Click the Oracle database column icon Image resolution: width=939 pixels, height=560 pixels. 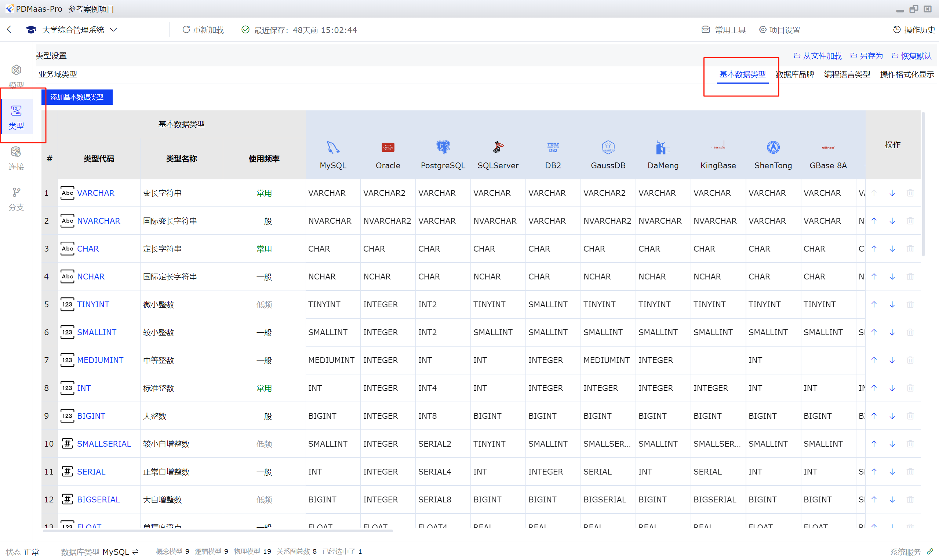(388, 147)
